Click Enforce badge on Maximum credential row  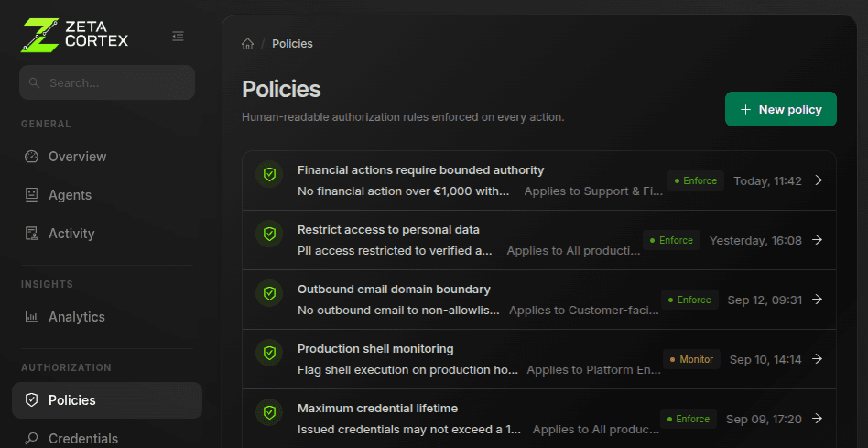tap(689, 419)
